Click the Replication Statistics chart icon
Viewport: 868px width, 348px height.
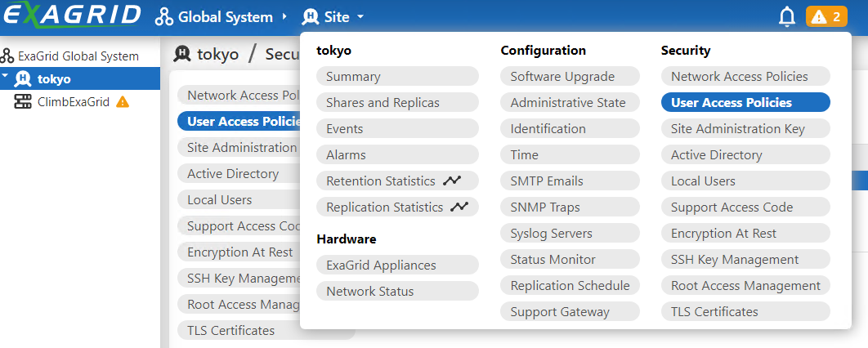coord(459,207)
